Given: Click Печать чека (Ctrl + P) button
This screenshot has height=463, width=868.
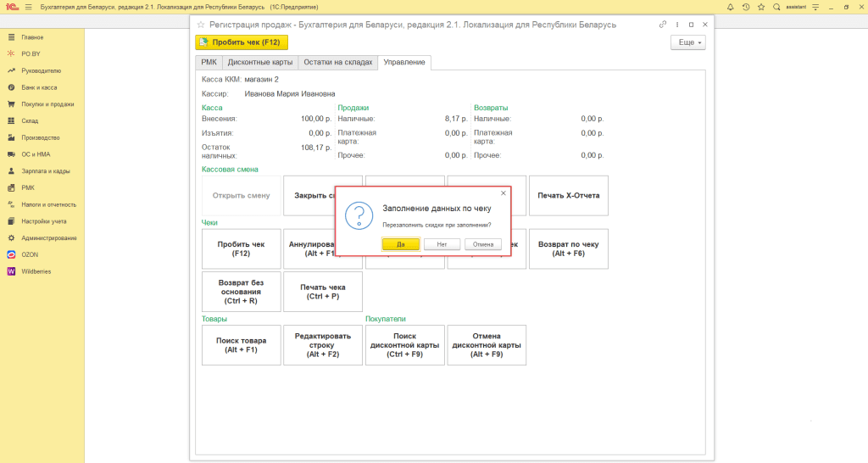Looking at the screenshot, I should [323, 292].
